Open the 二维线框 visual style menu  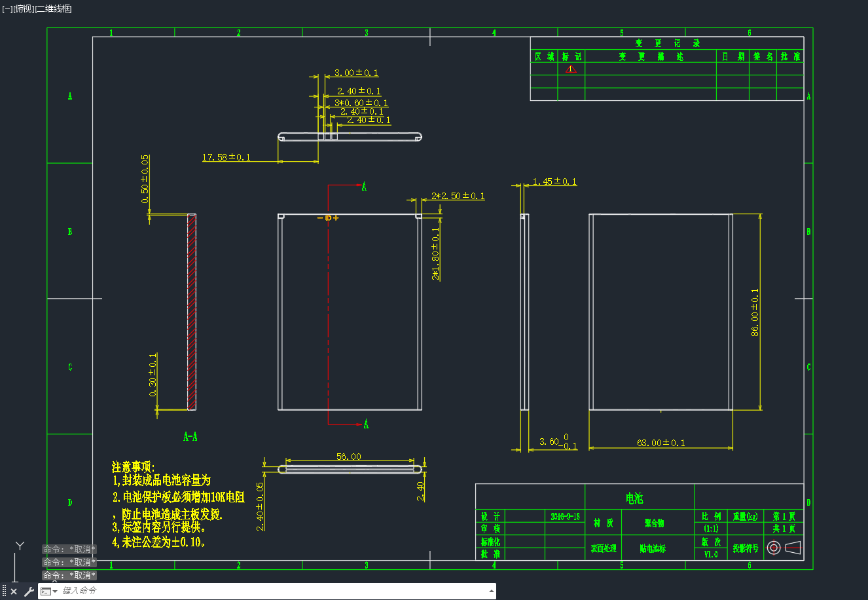53,9
